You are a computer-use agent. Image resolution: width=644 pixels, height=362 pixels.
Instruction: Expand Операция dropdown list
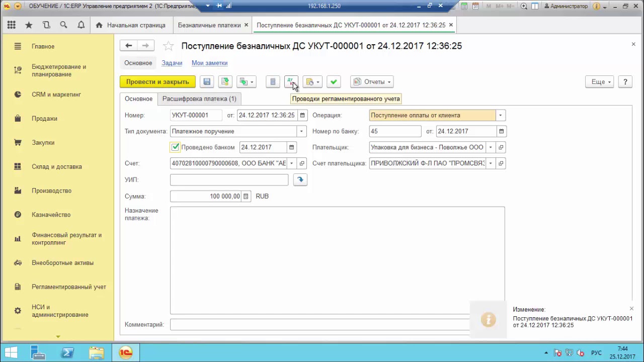pyautogui.click(x=500, y=115)
